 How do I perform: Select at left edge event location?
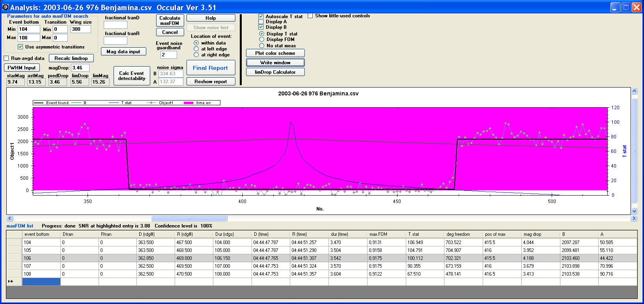(196, 49)
